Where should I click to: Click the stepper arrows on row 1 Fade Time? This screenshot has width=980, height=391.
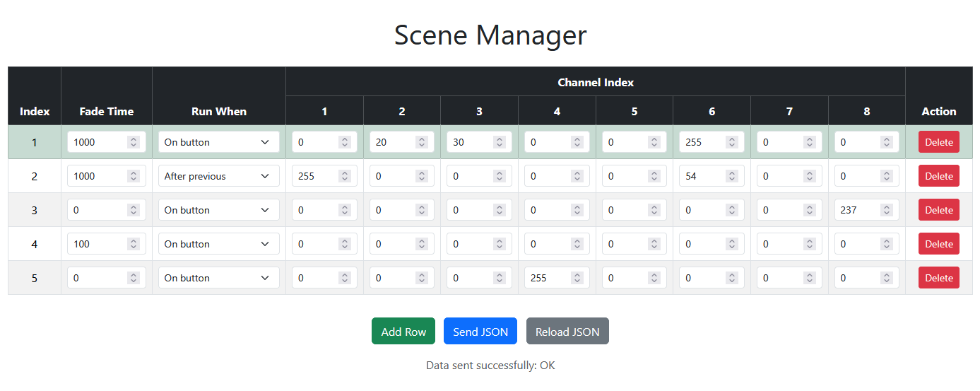point(133,142)
